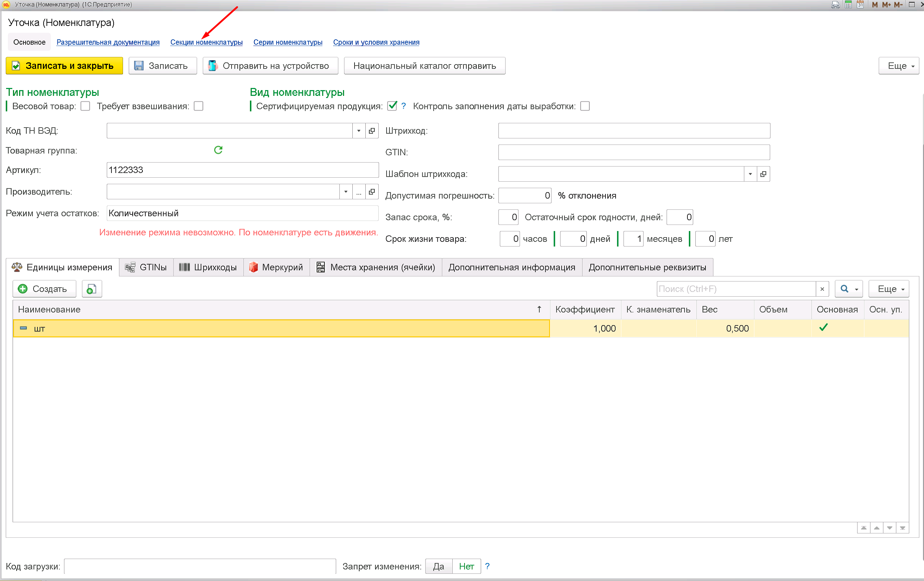Click Национальный каталог отправить button
The width and height of the screenshot is (924, 581).
(x=425, y=66)
